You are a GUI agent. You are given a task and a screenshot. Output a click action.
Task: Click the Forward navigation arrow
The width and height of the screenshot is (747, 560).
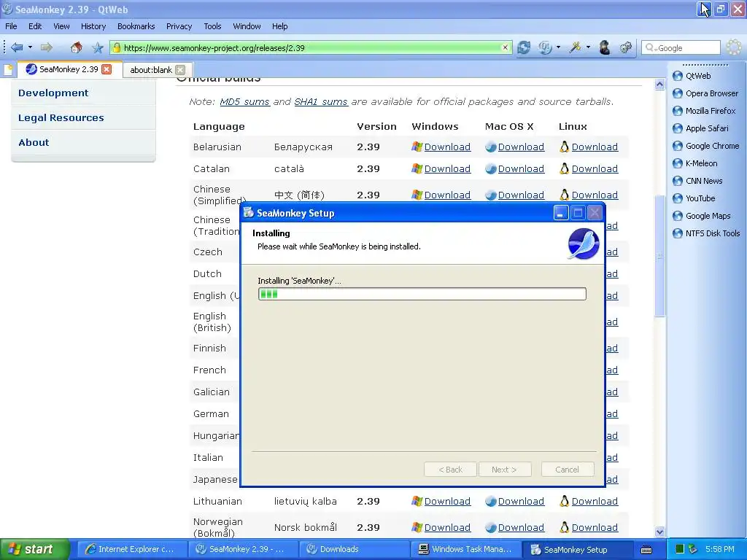coord(46,47)
